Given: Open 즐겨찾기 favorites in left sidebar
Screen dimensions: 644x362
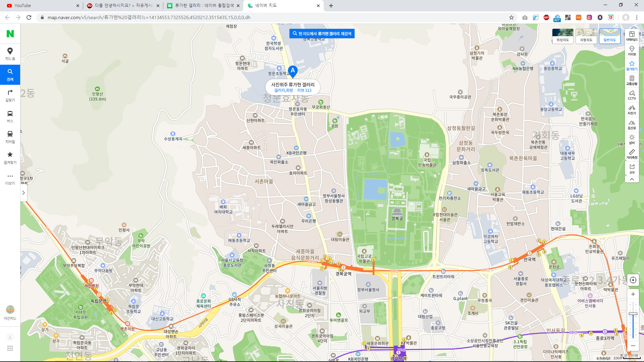Looking at the screenshot, I should coord(10,158).
